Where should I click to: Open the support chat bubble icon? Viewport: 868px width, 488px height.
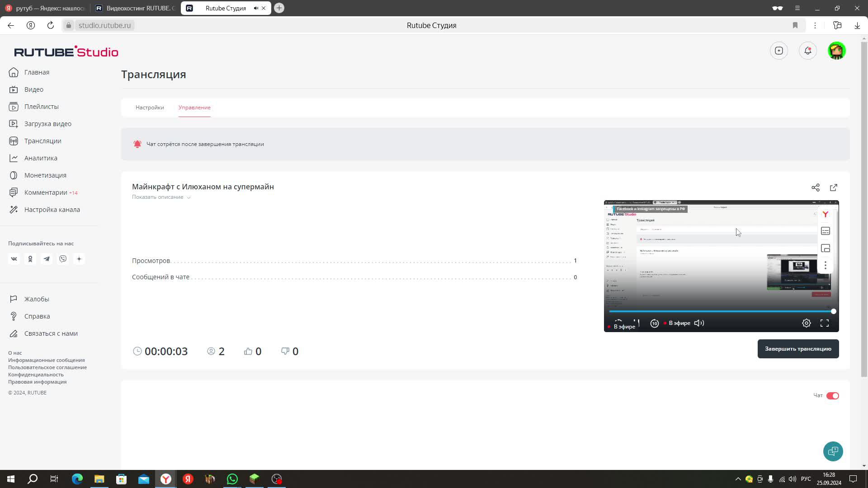(x=833, y=451)
